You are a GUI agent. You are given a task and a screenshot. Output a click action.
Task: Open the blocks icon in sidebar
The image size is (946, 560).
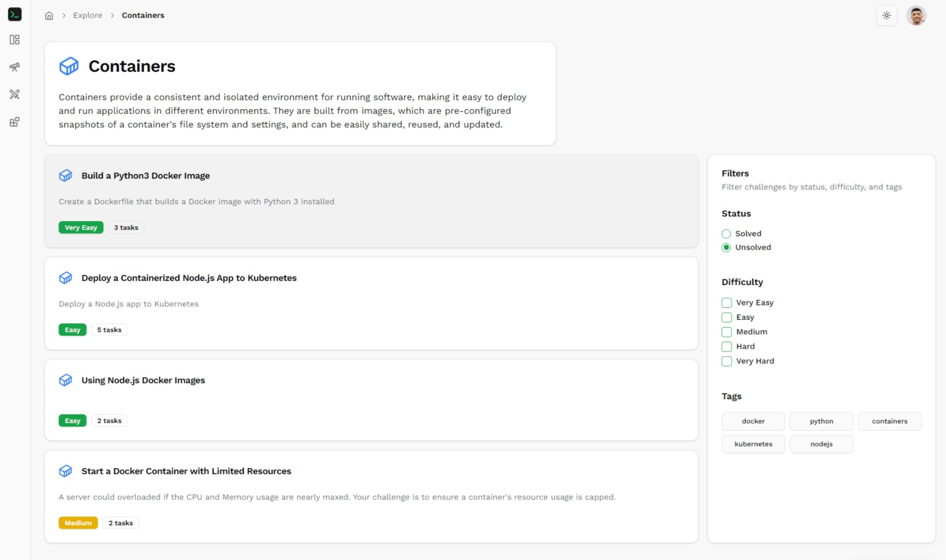coord(15,122)
